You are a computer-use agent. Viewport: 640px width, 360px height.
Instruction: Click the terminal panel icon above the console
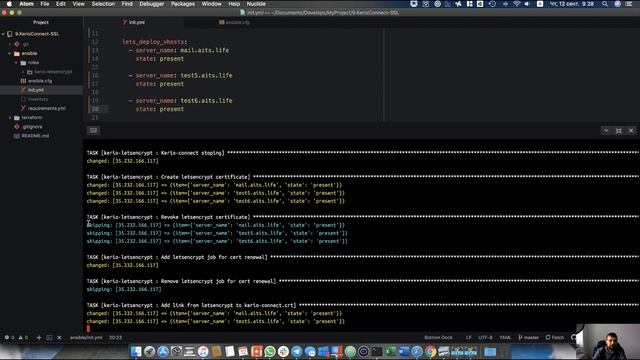point(93,130)
